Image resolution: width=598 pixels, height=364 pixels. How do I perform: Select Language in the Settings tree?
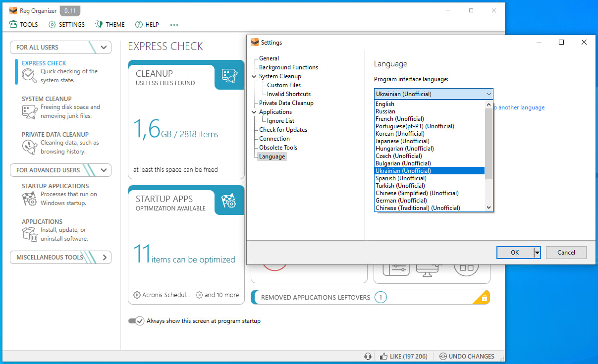coord(272,156)
